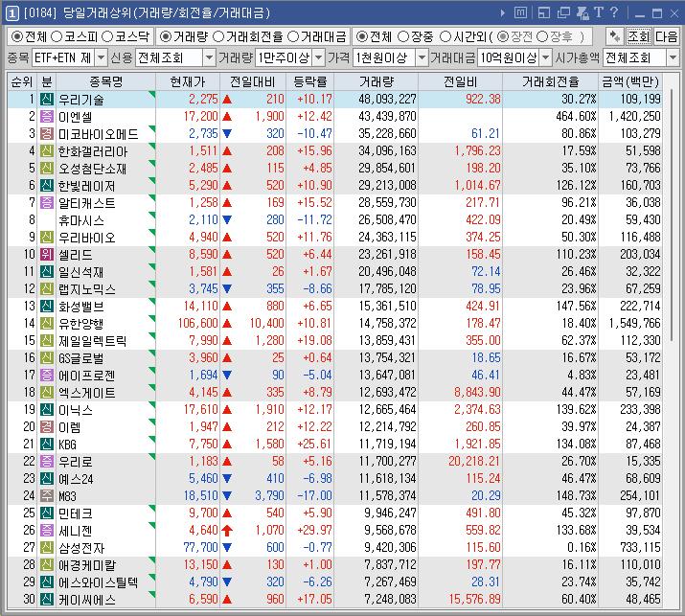Select the 장후 radio button

pyautogui.click(x=542, y=36)
